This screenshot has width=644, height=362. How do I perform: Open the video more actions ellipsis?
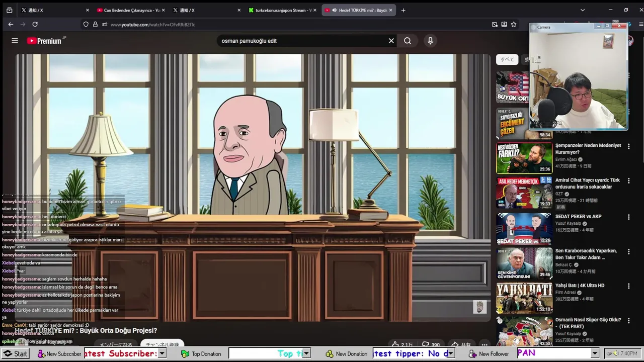coord(485,345)
